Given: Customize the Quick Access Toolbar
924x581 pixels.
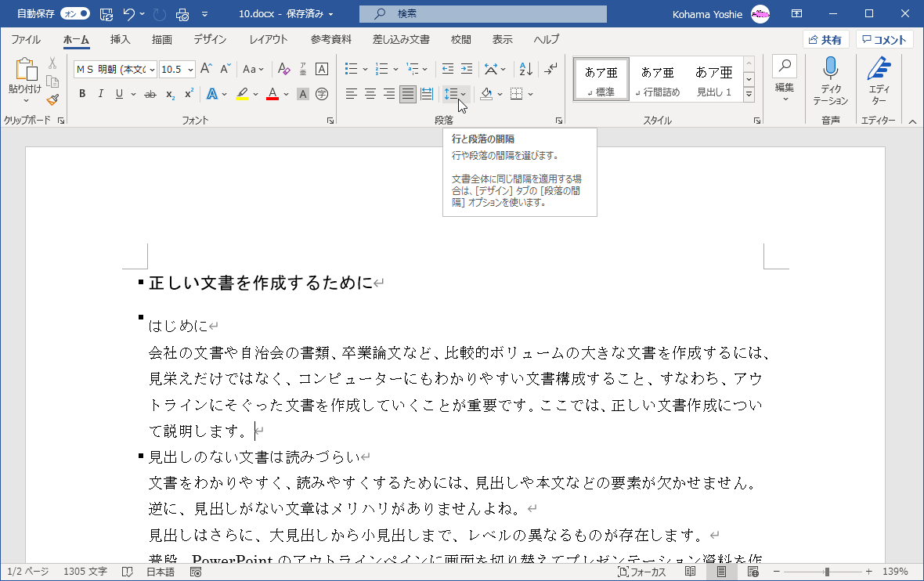Looking at the screenshot, I should pos(204,14).
